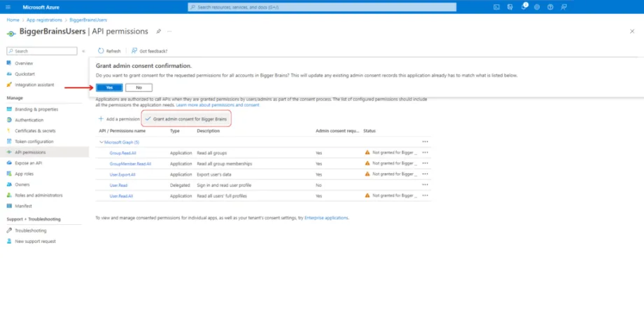
Task: Click Grant admin consent for Bigger Brains
Action: tap(186, 119)
